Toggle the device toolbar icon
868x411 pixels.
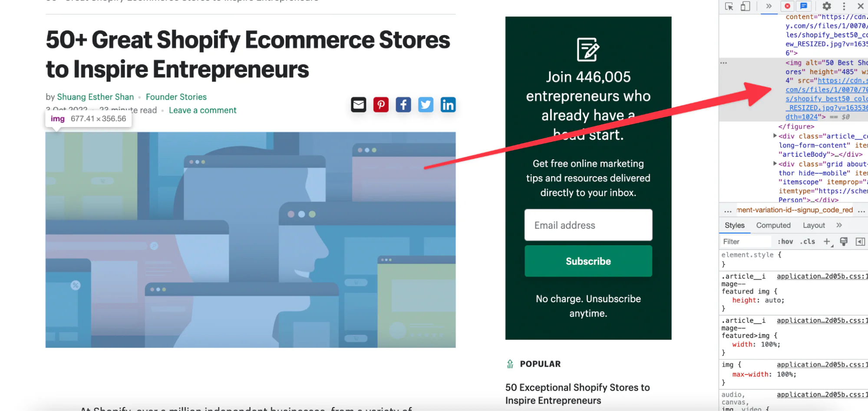[745, 7]
